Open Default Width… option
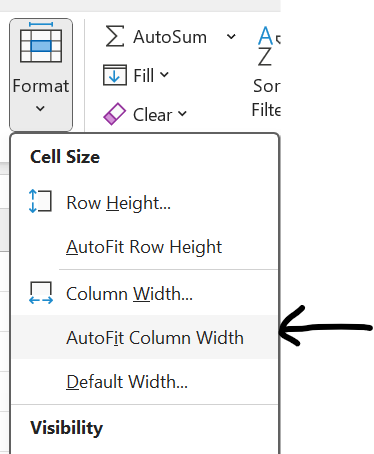374x454 pixels. coord(145,381)
